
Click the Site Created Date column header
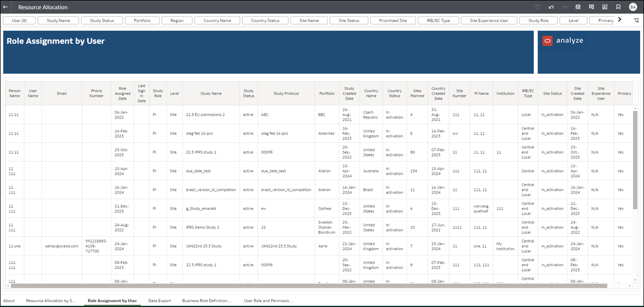click(x=577, y=93)
